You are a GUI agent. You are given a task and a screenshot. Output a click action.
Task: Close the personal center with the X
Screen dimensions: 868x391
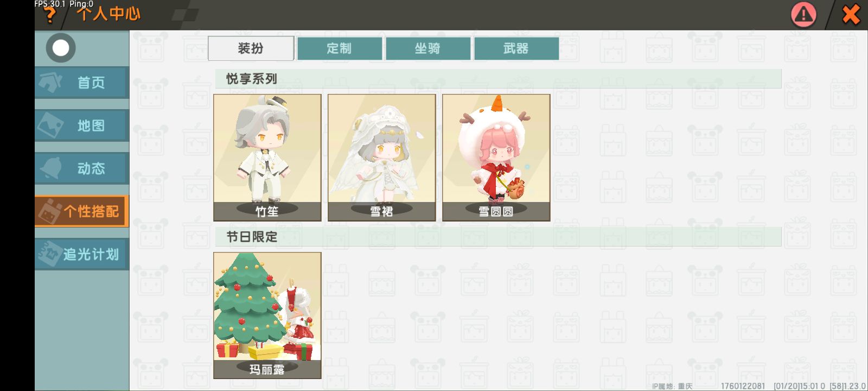(851, 15)
